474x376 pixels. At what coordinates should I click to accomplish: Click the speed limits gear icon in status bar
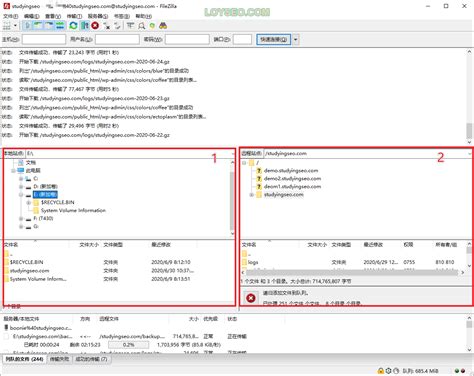coord(389,371)
